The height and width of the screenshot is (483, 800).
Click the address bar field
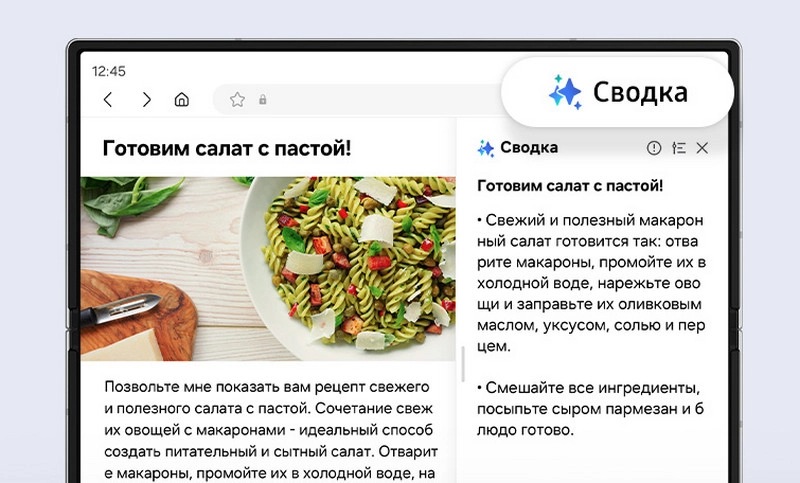[x=357, y=99]
